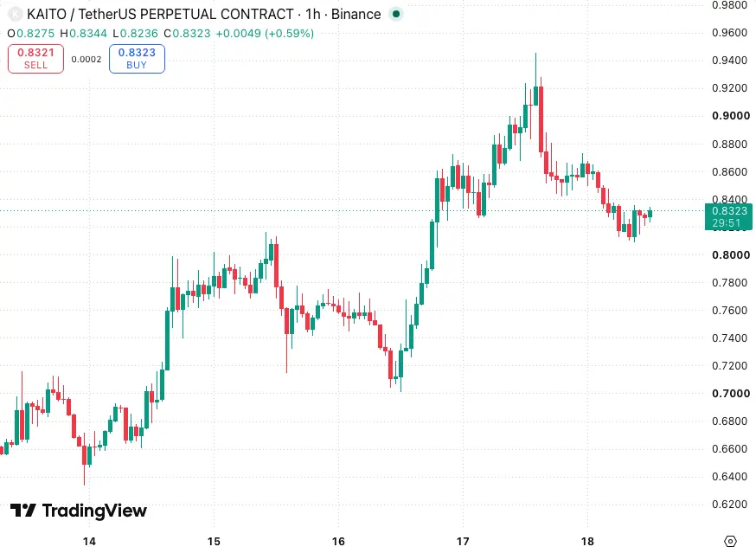Viewport: 756px width, 553px height.
Task: Click the date label 18 on time axis
Action: (587, 542)
